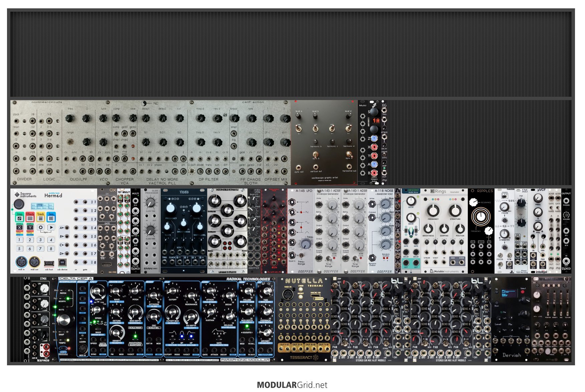Select pad 1 on Hermod
The image size is (585, 392).
[20, 240]
